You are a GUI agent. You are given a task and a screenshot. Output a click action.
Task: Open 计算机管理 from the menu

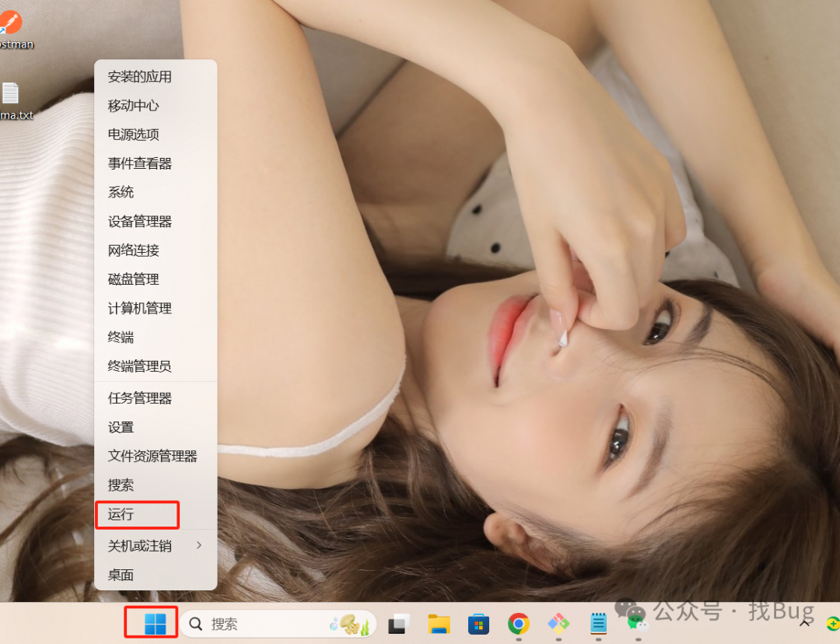pyautogui.click(x=156, y=308)
